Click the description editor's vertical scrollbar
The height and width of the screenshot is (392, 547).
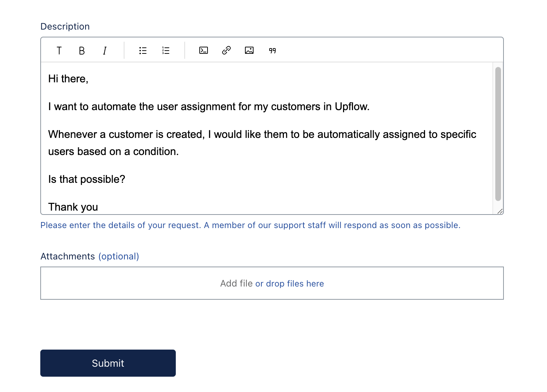click(x=498, y=134)
